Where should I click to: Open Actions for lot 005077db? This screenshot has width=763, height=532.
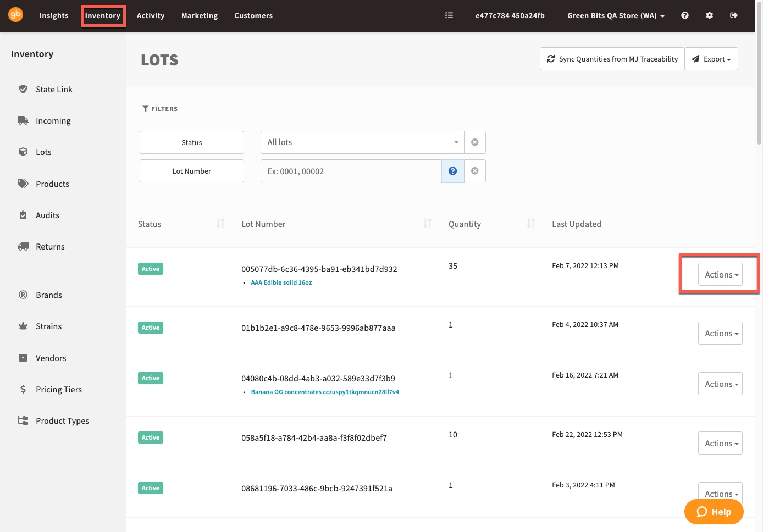click(720, 274)
